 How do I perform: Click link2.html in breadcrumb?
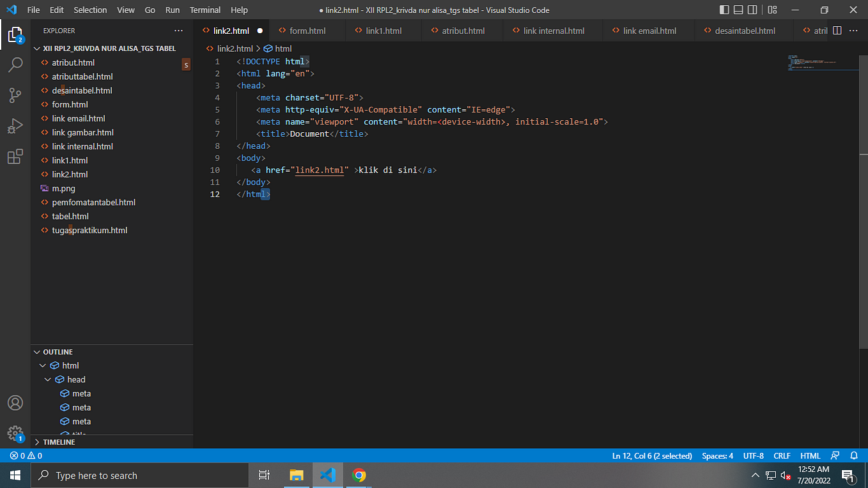[235, 49]
